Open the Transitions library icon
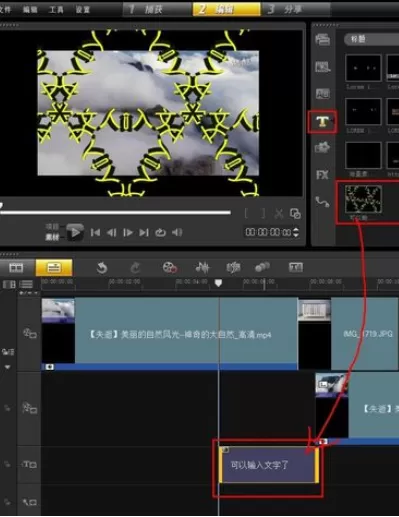This screenshot has width=399, height=517. 322,94
